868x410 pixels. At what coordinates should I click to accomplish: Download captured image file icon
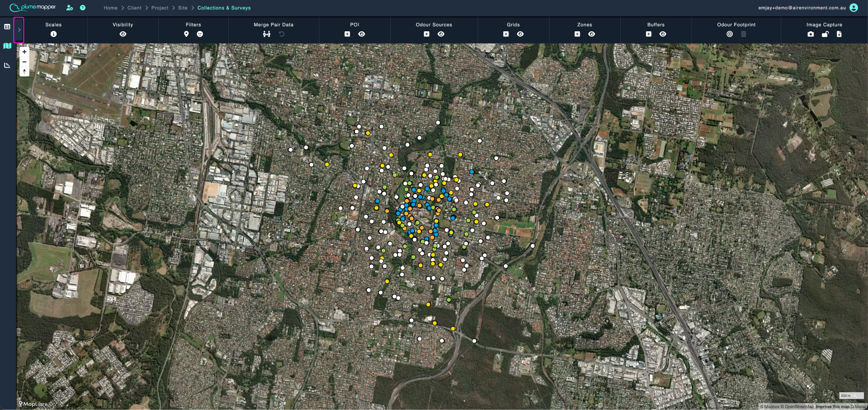pyautogui.click(x=839, y=34)
